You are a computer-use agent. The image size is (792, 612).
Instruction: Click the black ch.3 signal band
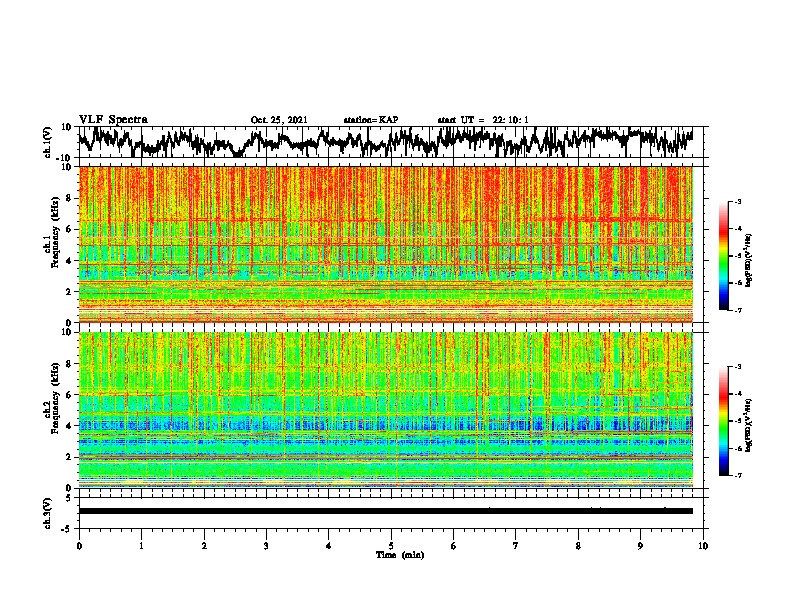pos(386,511)
